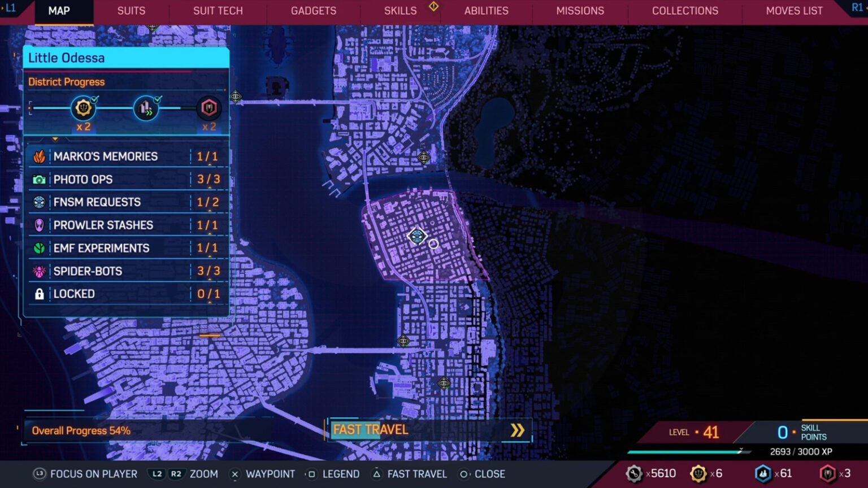This screenshot has width=868, height=488.
Task: Select the PHOTO OPS row
Action: click(x=127, y=179)
